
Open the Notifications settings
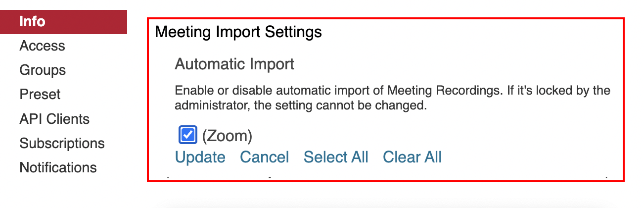tap(58, 168)
